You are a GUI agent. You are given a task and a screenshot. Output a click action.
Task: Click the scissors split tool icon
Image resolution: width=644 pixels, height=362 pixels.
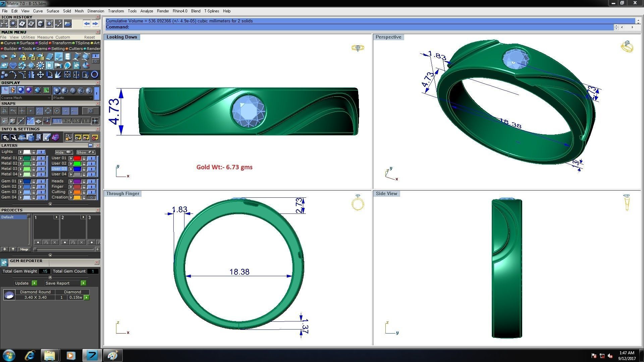click(x=85, y=75)
